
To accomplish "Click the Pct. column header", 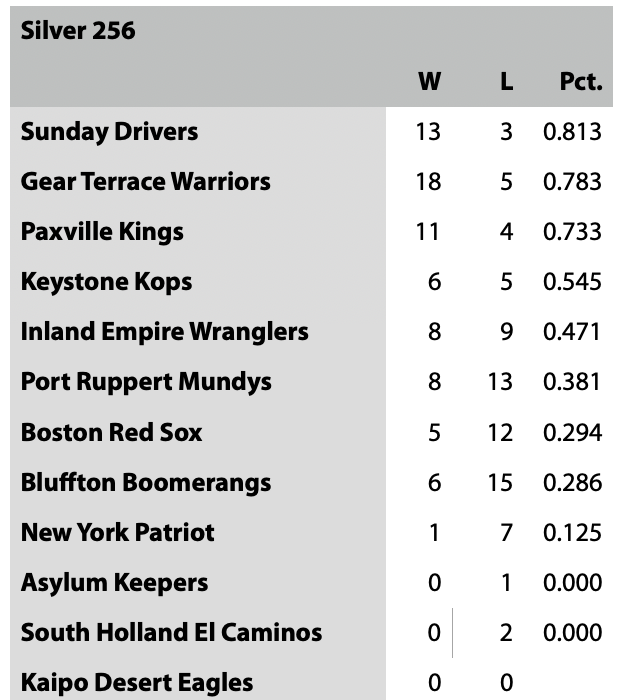I will click(580, 82).
